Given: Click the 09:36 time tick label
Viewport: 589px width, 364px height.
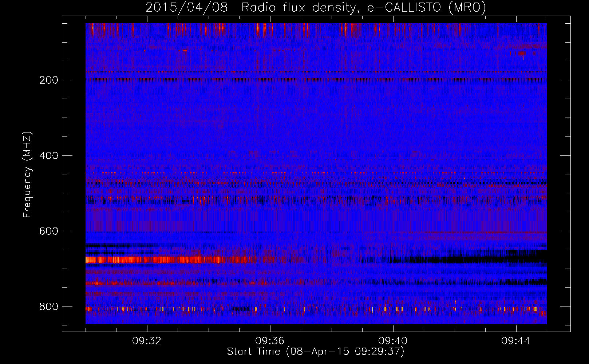Looking at the screenshot, I should (270, 341).
